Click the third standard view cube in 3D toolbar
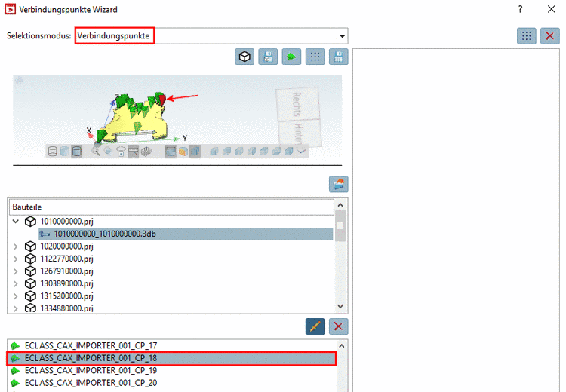566x392 pixels. 239,152
